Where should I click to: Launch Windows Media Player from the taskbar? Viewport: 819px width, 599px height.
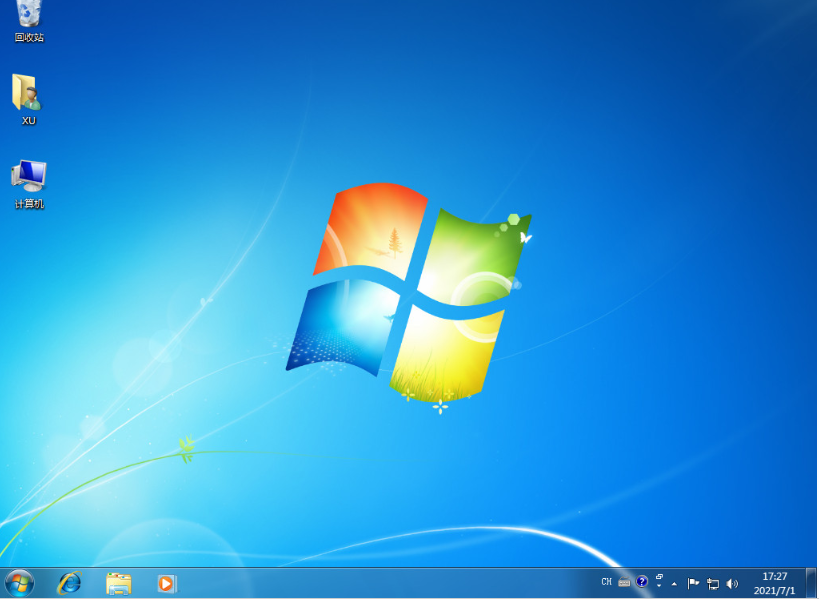[166, 582]
